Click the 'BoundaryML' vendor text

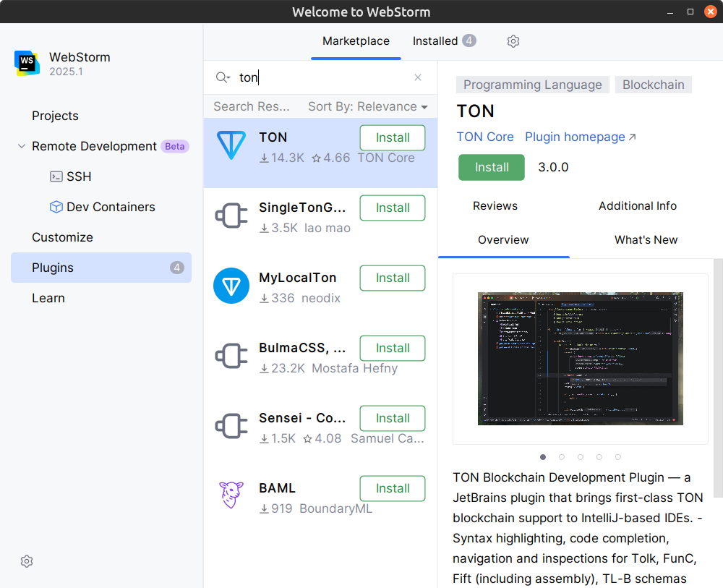point(335,508)
